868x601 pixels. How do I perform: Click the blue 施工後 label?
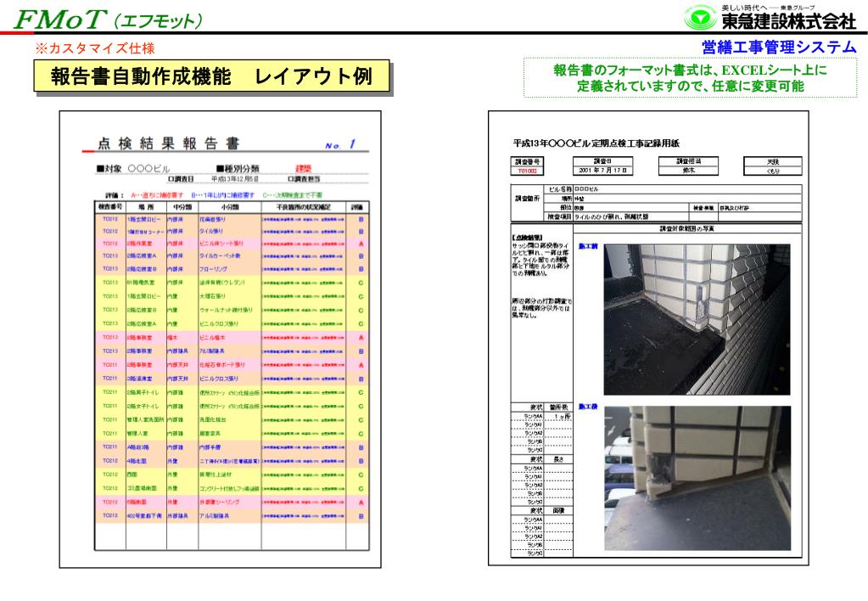tap(588, 407)
